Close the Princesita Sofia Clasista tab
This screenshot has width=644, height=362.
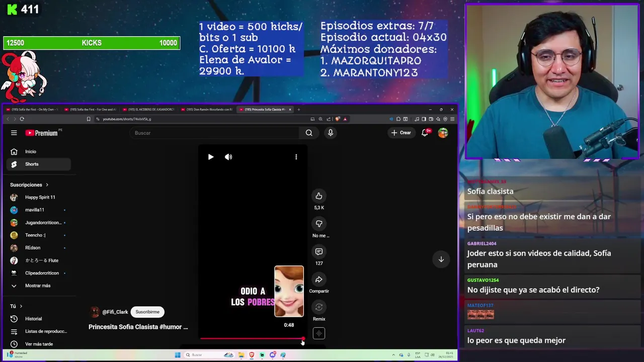[290, 109]
